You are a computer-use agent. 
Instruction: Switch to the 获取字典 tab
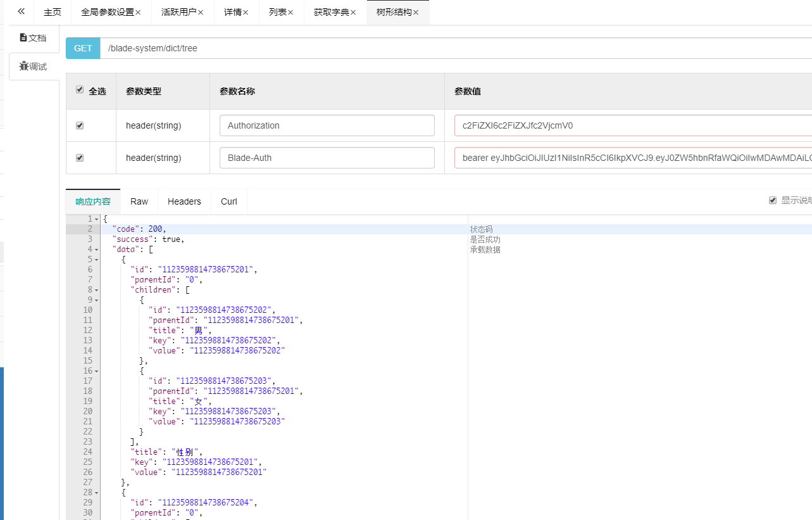[x=331, y=12]
